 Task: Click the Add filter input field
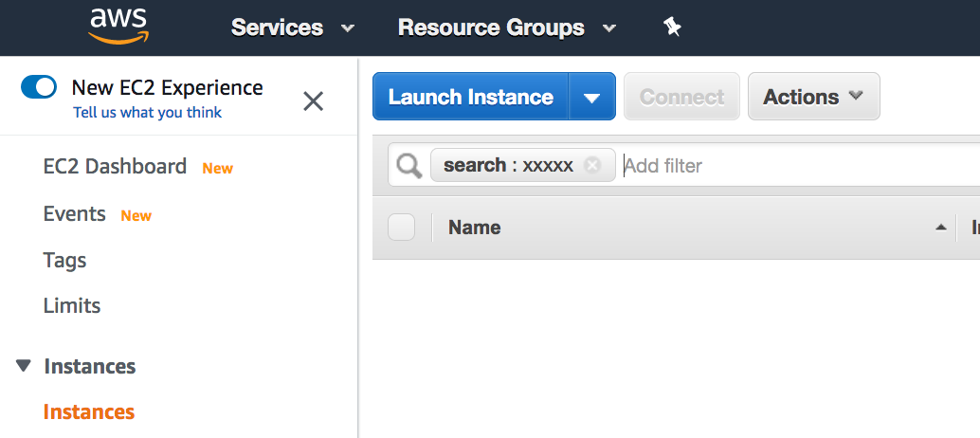[x=800, y=166]
